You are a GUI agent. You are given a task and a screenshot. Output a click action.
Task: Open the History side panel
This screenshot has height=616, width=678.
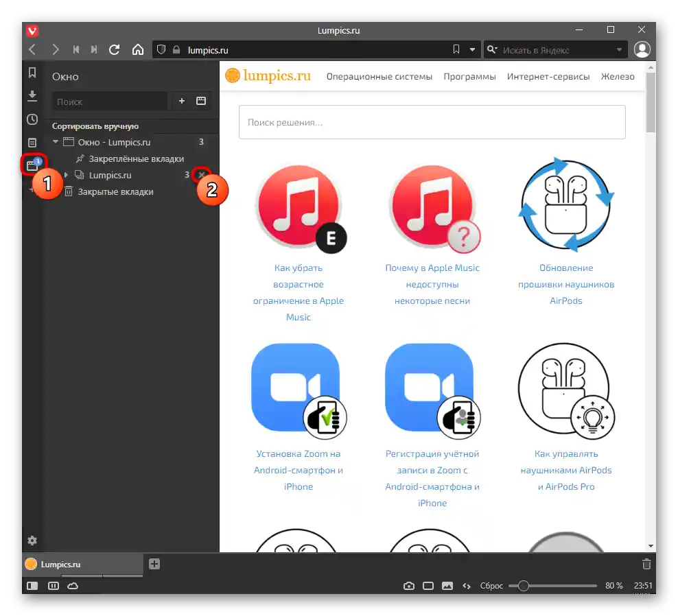(x=32, y=119)
